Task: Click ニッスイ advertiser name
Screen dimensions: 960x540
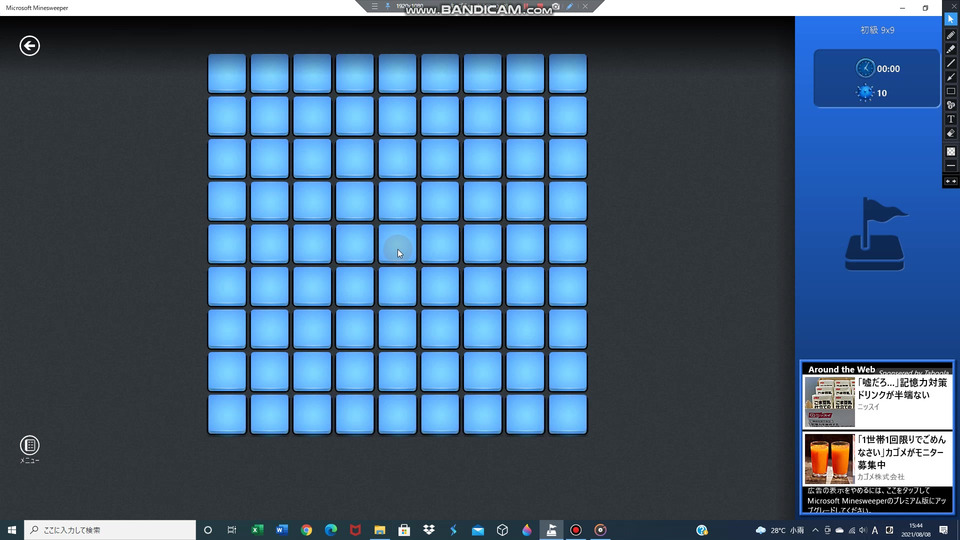Action: pos(868,407)
